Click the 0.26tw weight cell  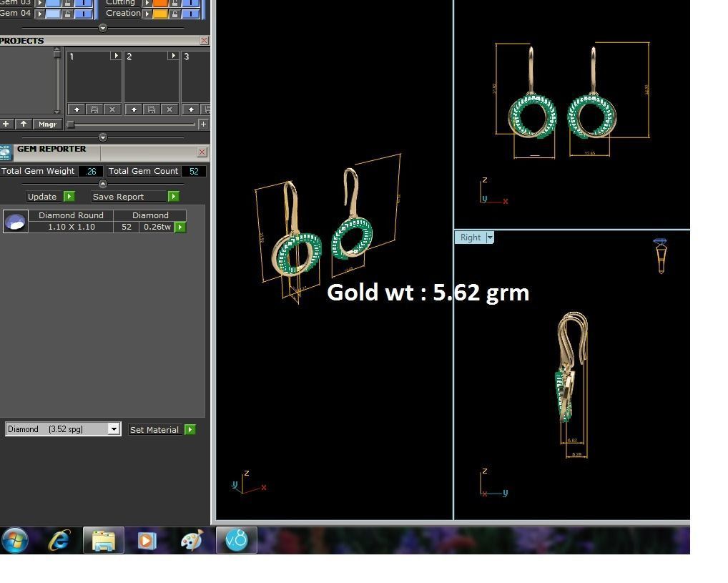tap(157, 227)
